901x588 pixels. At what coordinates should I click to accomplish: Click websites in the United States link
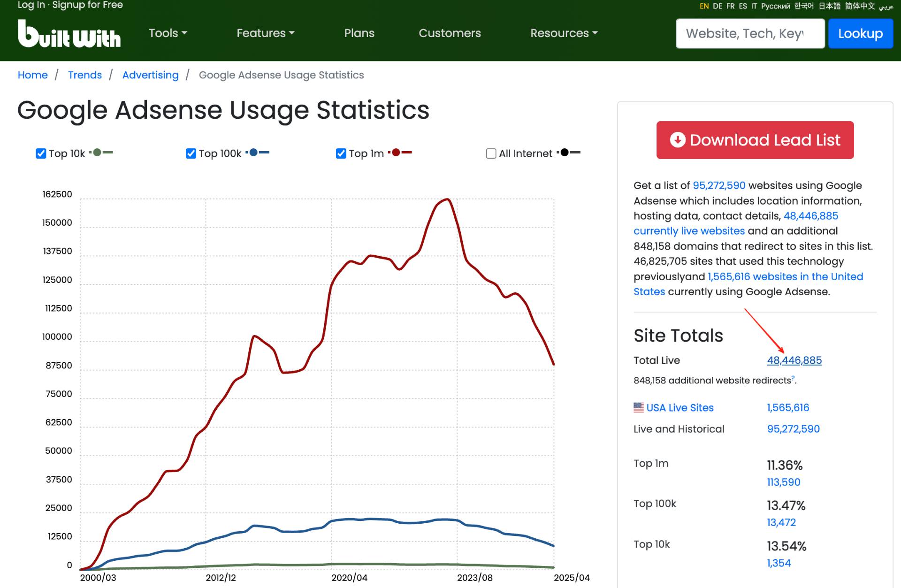pyautogui.click(x=748, y=284)
